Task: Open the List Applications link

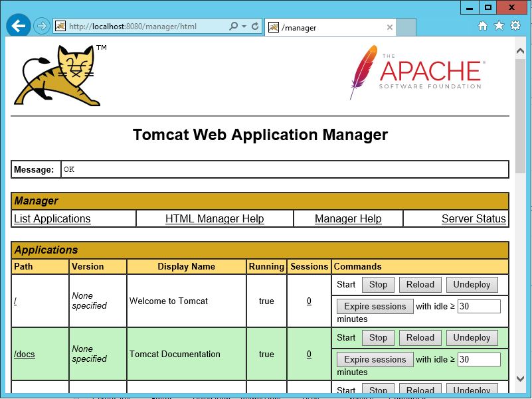Action: [x=52, y=218]
